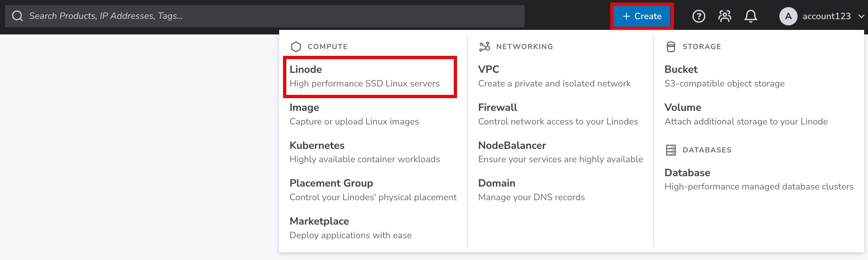This screenshot has height=260, width=868.
Task: Open the help question mark icon
Action: 699,16
